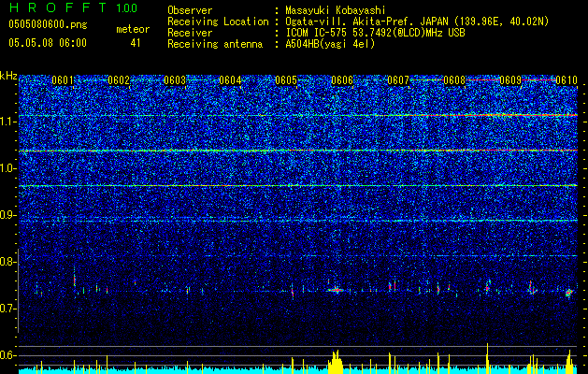588x374 pixels.
Task: Click the 0601 time marker
Action: tap(63, 80)
